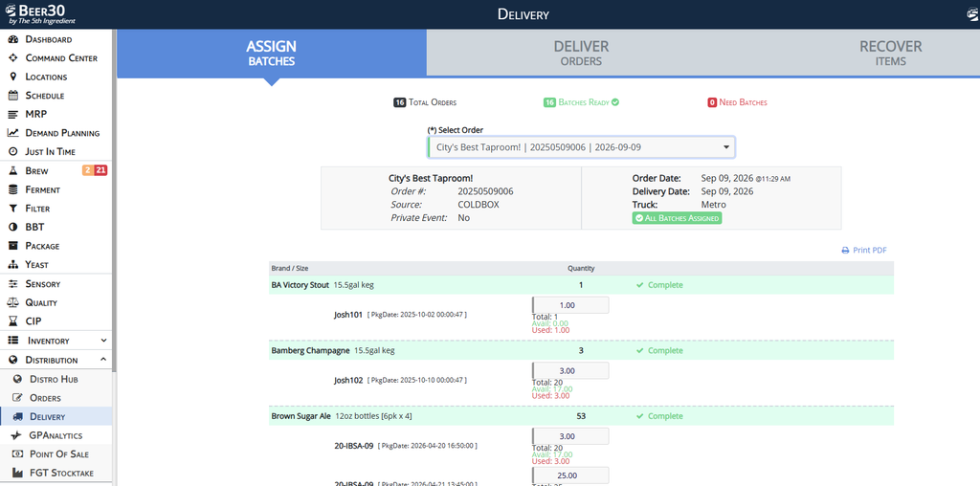Click the FGT Stocktake calculator icon
The image size is (980, 486).
click(x=17, y=473)
